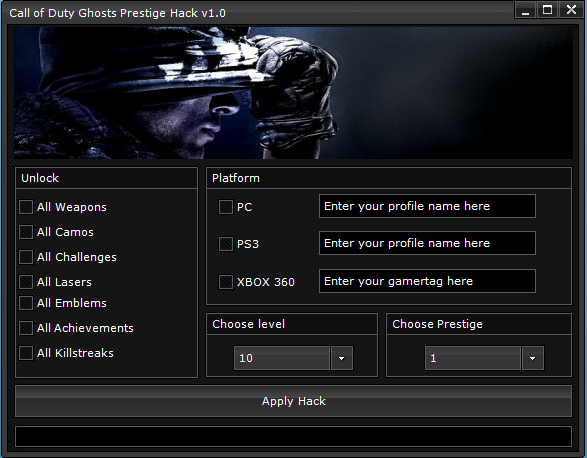Check All Challenges unlock box
Image resolution: width=587 pixels, height=458 pixels.
[26, 257]
